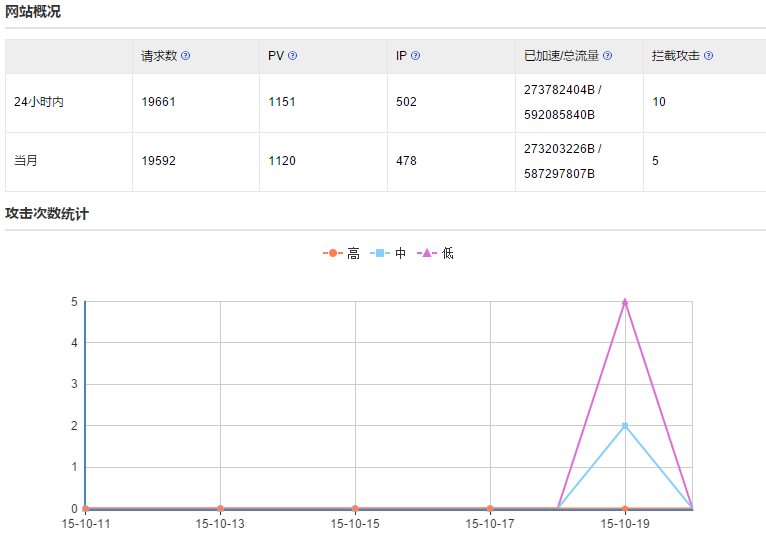
Task: Click the PV value 1151
Action: click(282, 102)
